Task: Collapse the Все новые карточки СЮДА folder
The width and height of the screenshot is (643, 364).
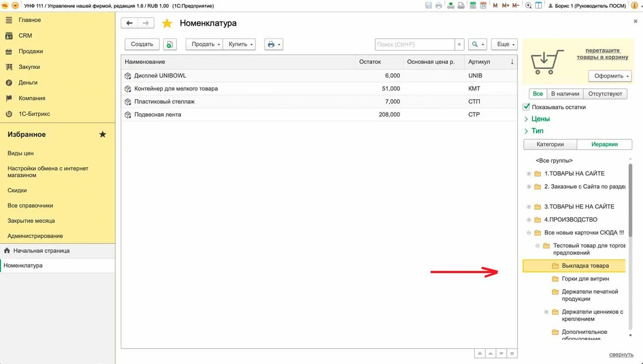Action: coord(529,233)
